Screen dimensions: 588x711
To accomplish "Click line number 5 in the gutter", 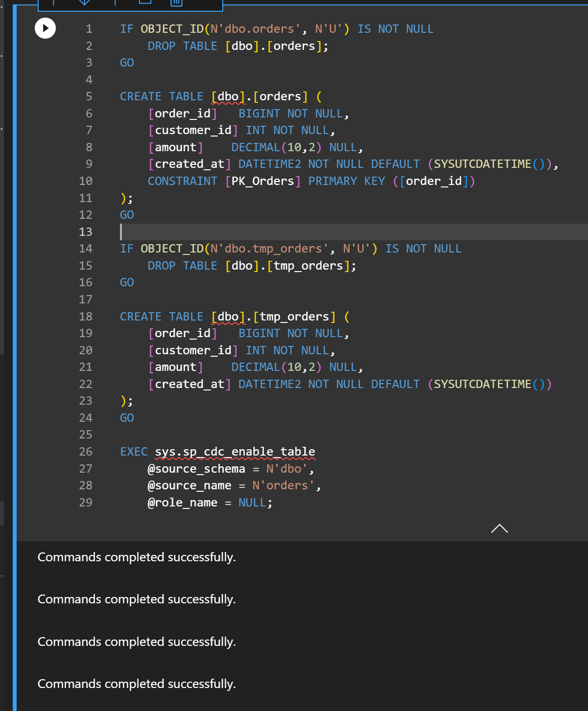I will (89, 96).
